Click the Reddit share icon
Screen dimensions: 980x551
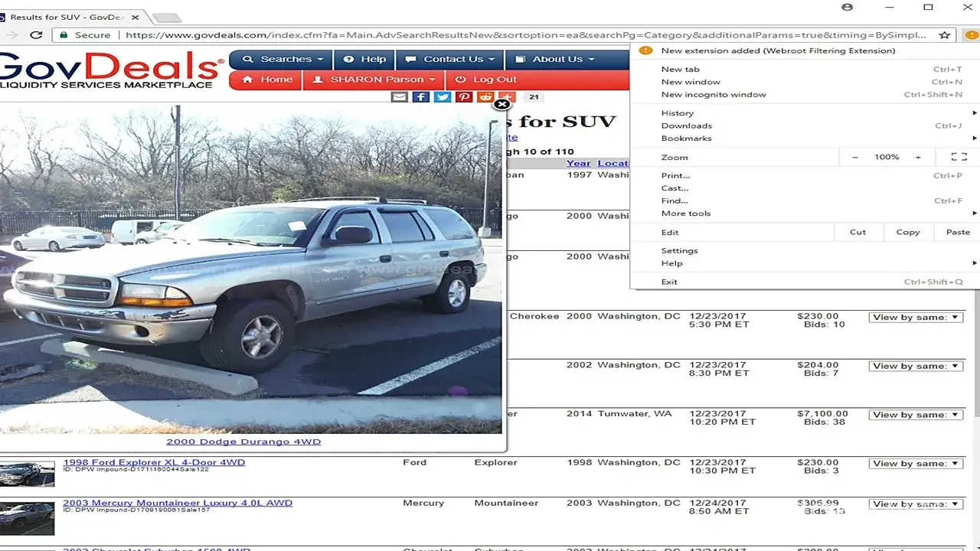[485, 96]
